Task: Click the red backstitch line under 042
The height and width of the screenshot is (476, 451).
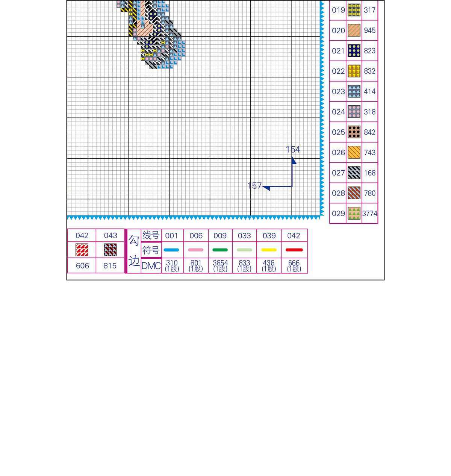Action: click(x=294, y=250)
